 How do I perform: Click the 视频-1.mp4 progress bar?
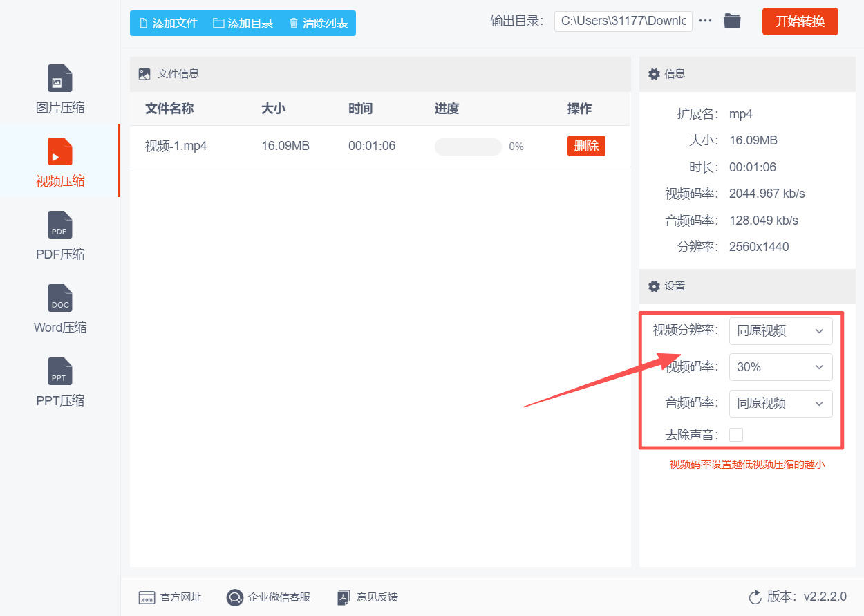click(x=468, y=147)
